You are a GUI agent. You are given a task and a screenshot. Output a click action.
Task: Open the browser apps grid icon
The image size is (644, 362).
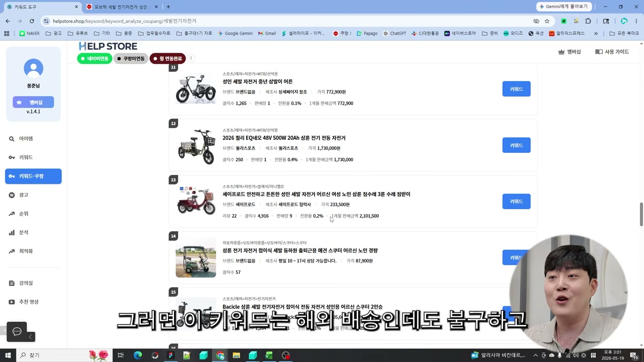(x=7, y=33)
